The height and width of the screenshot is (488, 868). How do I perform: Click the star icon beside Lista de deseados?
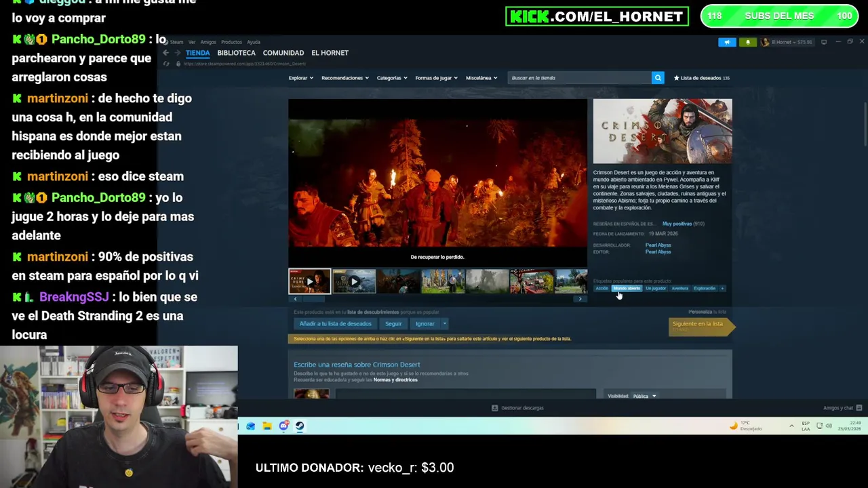click(676, 78)
